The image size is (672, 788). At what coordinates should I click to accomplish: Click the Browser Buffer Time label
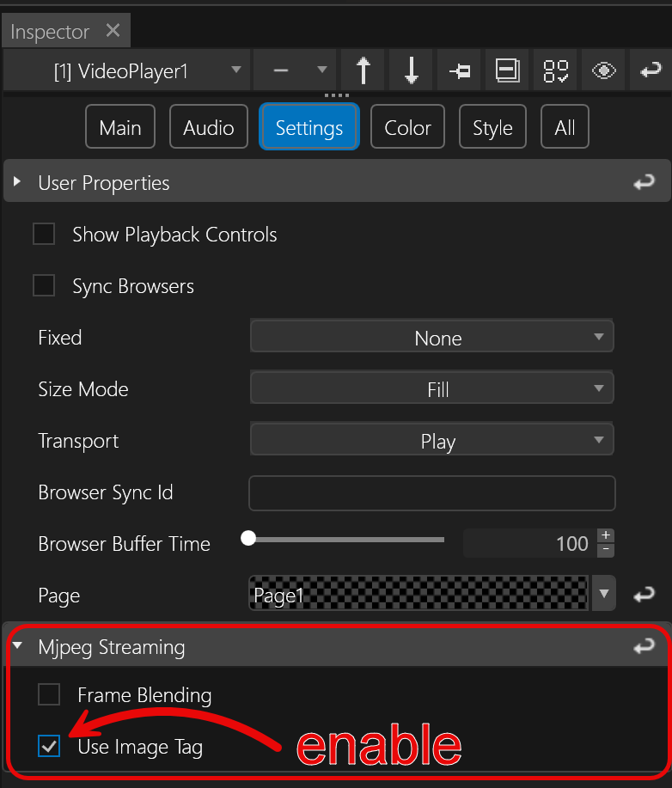coord(124,544)
